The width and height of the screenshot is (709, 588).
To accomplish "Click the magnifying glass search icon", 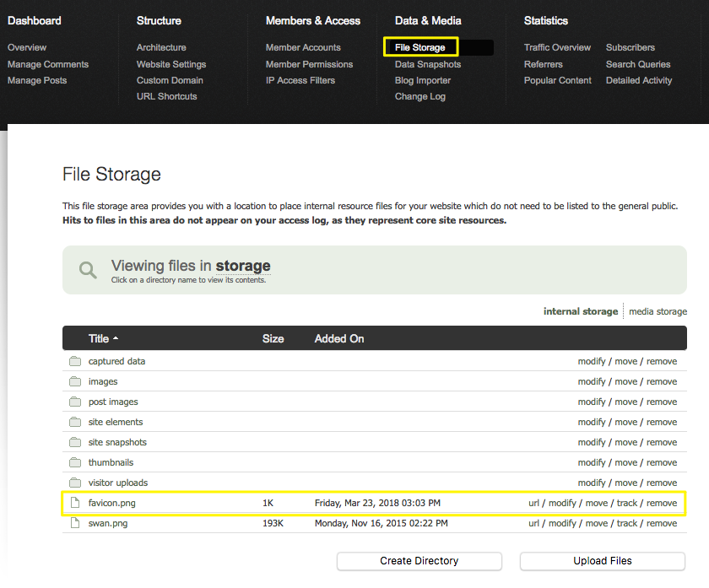I will [x=88, y=270].
